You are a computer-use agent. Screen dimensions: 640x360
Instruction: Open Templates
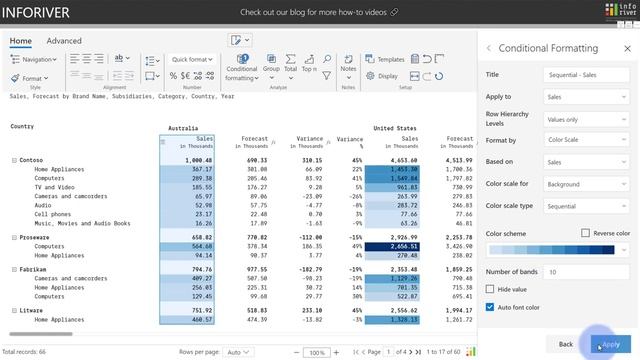tap(384, 59)
